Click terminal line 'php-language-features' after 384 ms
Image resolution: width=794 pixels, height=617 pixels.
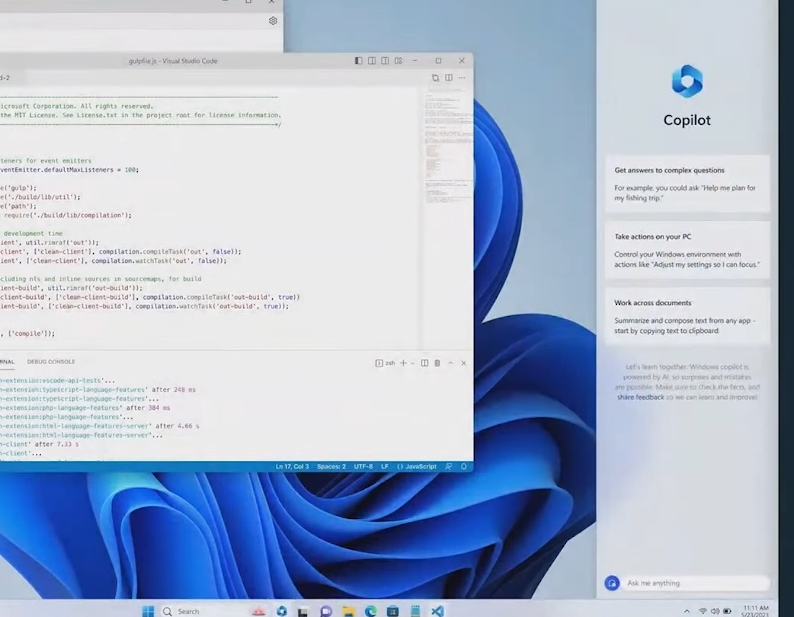85,408
